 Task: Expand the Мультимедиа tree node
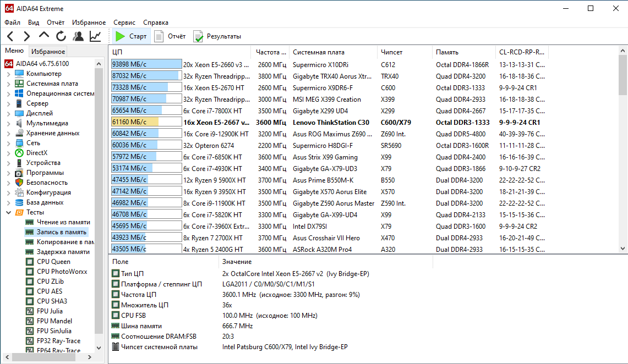[8, 124]
